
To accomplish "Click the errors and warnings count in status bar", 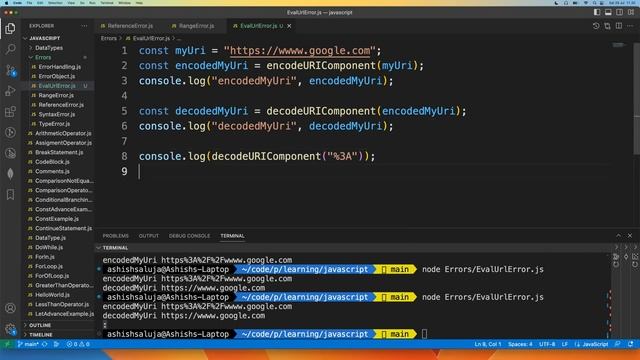I will point(78,344).
